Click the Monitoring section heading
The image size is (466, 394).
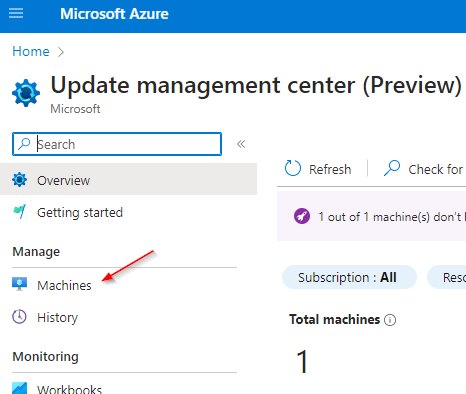point(46,357)
